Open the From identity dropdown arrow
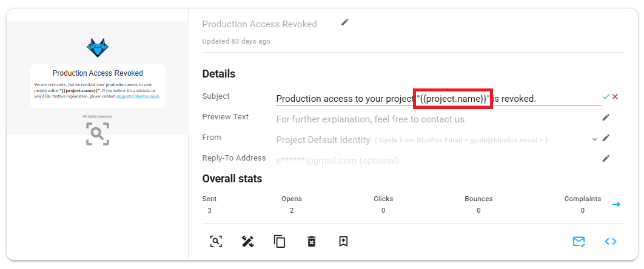Image resolution: width=644 pixels, height=269 pixels. pyautogui.click(x=594, y=140)
